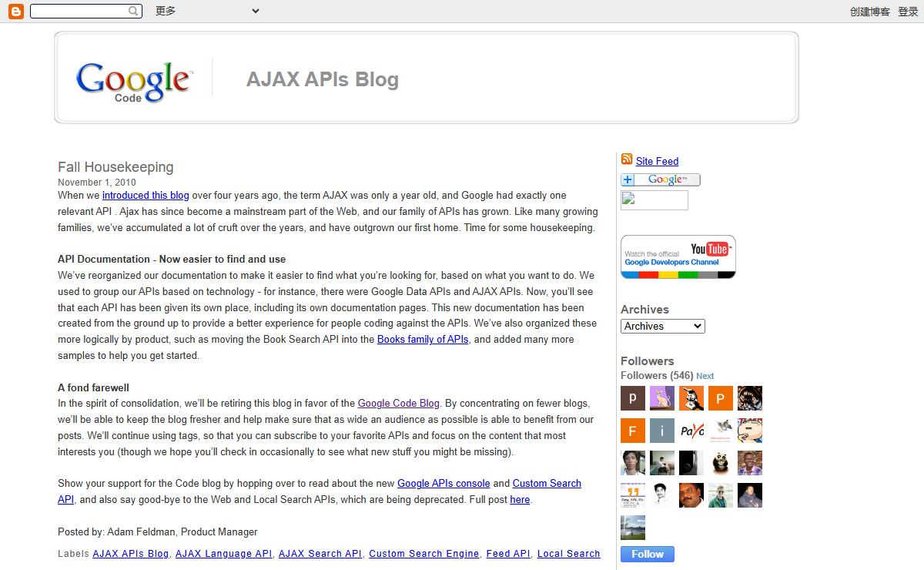Image resolution: width=924 pixels, height=570 pixels.
Task: Click the AJAX Search API label
Action: coord(320,553)
